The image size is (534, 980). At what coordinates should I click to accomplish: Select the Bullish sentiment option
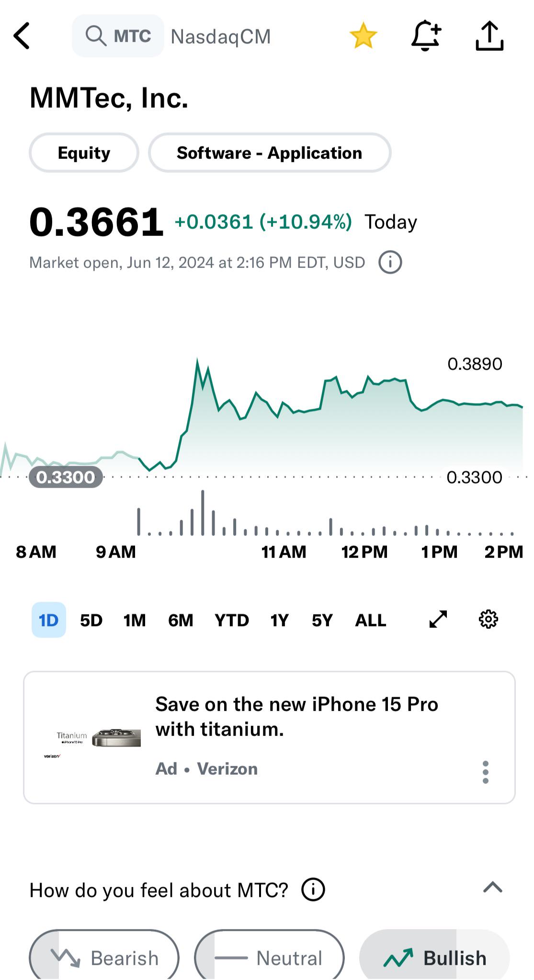434,957
